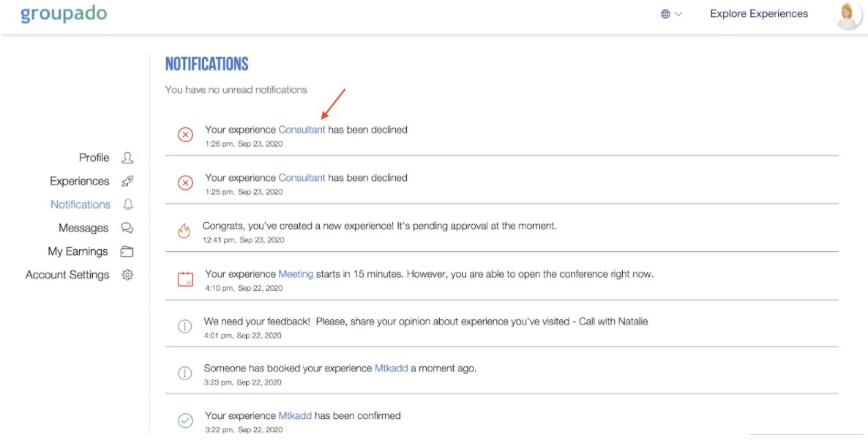The image size is (868, 441).
Task: Open the Meeting experience link
Action: (x=296, y=274)
